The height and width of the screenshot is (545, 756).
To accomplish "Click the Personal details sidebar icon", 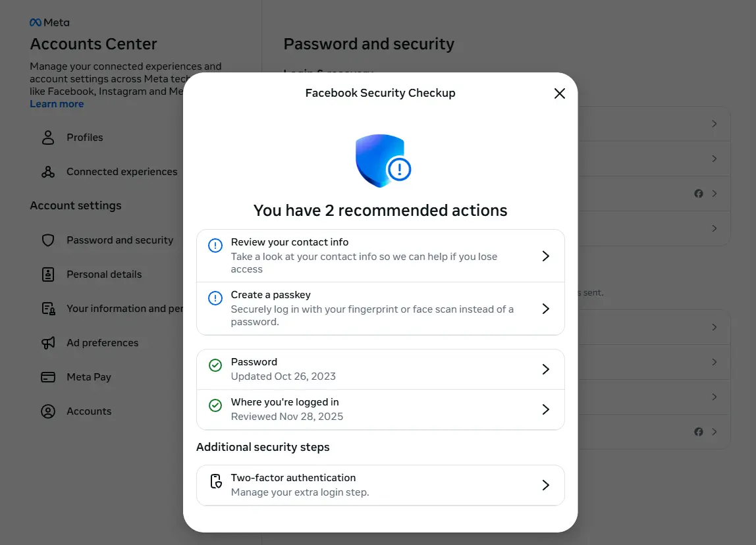I will coord(48,274).
